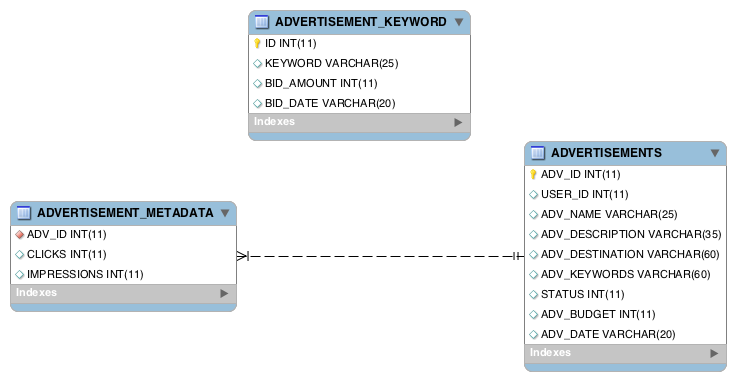This screenshot has width=736, height=381.
Task: Click the diamond icon beside ADV_DESTINATION
Action: pyautogui.click(x=533, y=254)
